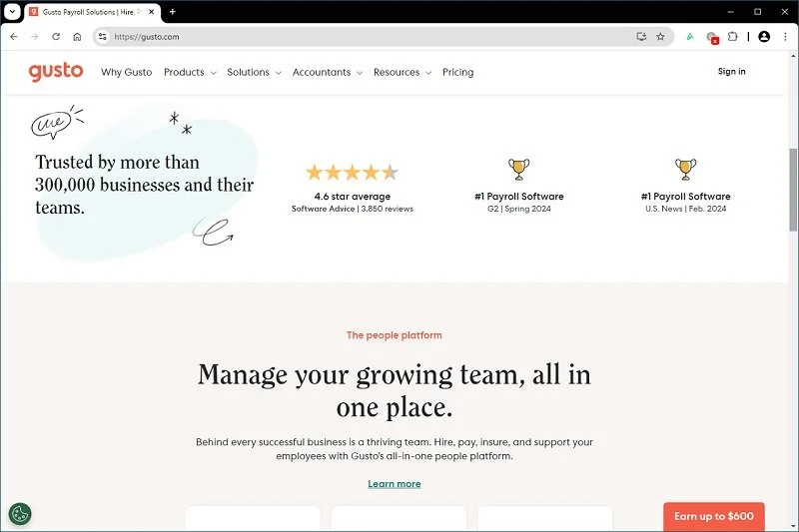The image size is (799, 532).
Task: Select the Gusto Payroll Solutions tab
Action: (92, 12)
